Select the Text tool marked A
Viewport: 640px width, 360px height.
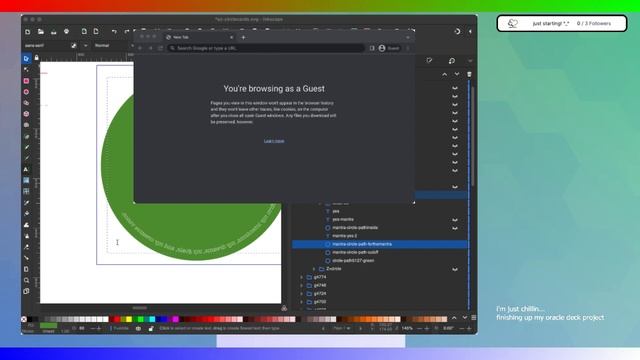tap(26, 169)
